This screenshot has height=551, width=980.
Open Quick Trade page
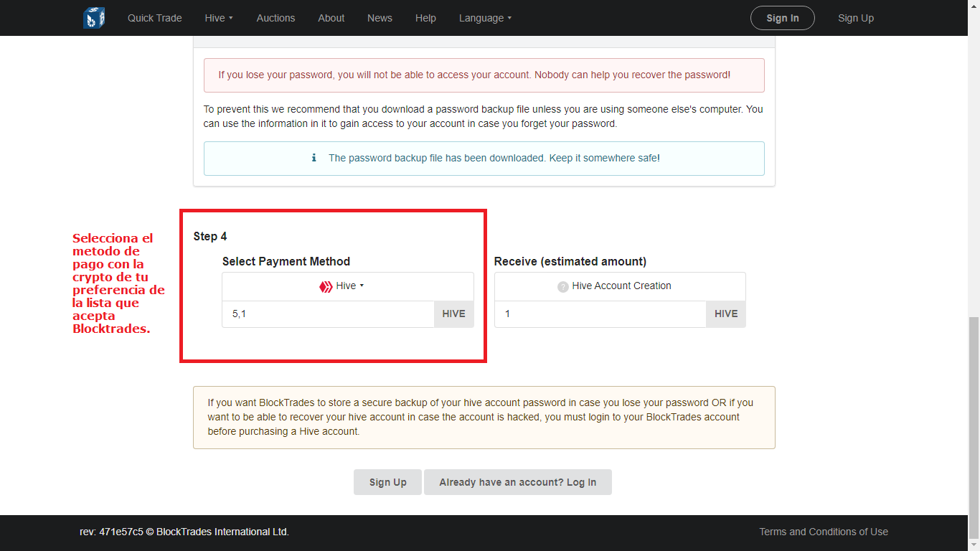(x=155, y=18)
